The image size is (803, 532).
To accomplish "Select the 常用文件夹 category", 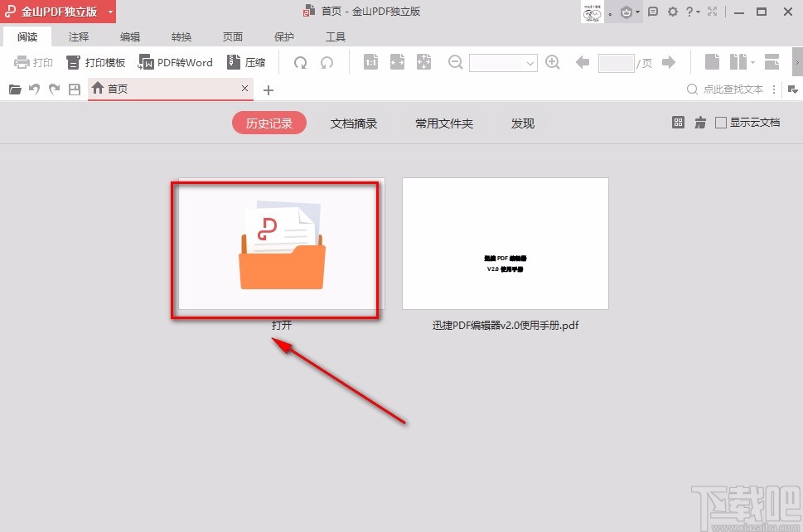I will coord(444,123).
